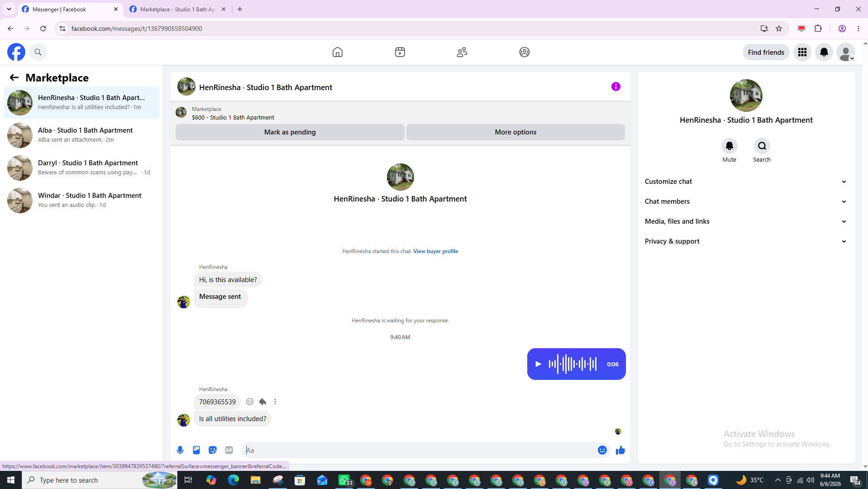Click the Find friends button
868x489 pixels.
pos(766,52)
